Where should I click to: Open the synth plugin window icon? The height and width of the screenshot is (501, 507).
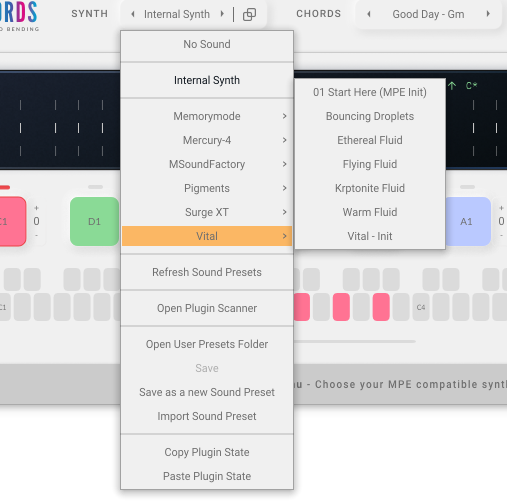point(249,14)
